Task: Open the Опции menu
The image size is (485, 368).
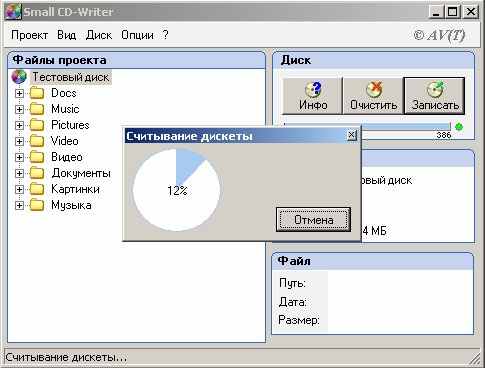Action: pyautogui.click(x=137, y=35)
